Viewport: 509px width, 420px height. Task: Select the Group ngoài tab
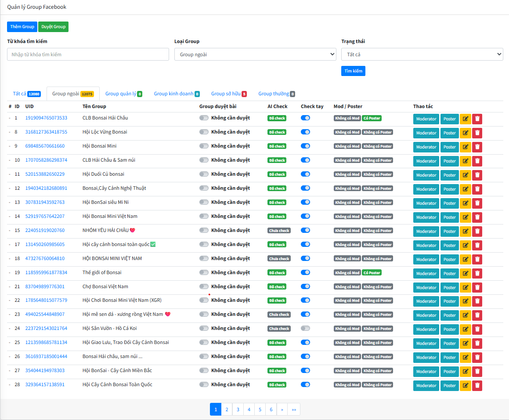click(73, 94)
